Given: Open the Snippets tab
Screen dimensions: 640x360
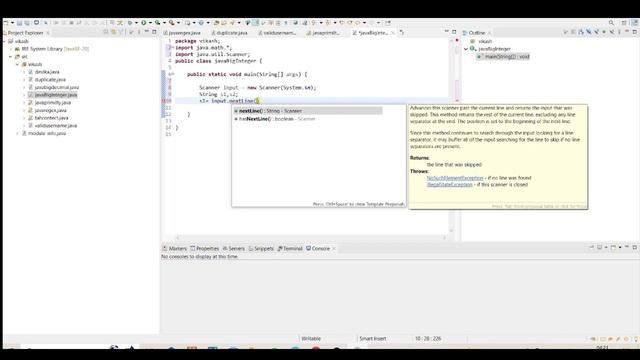Looking at the screenshot, I should [x=261, y=248].
